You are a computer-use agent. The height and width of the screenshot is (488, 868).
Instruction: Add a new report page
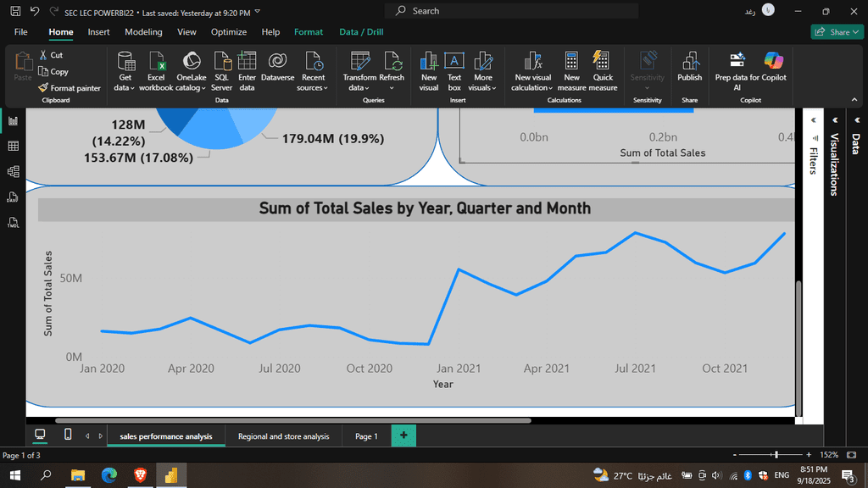403,435
